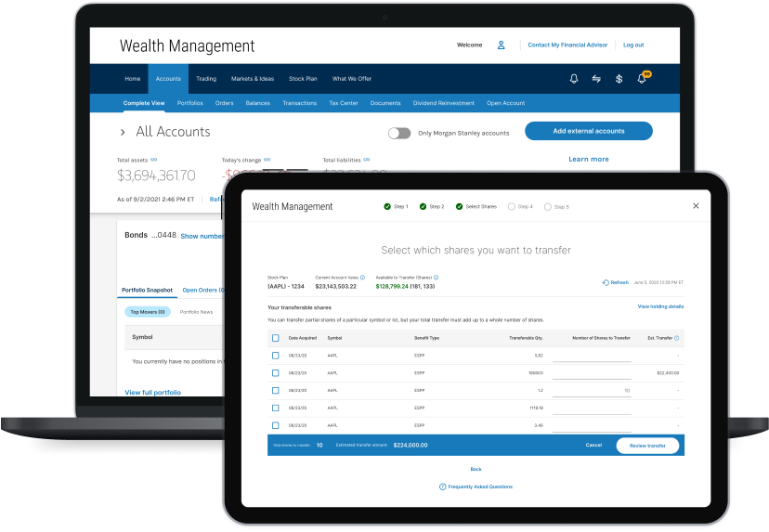Click the Log out link
The image size is (769, 532).
point(633,45)
